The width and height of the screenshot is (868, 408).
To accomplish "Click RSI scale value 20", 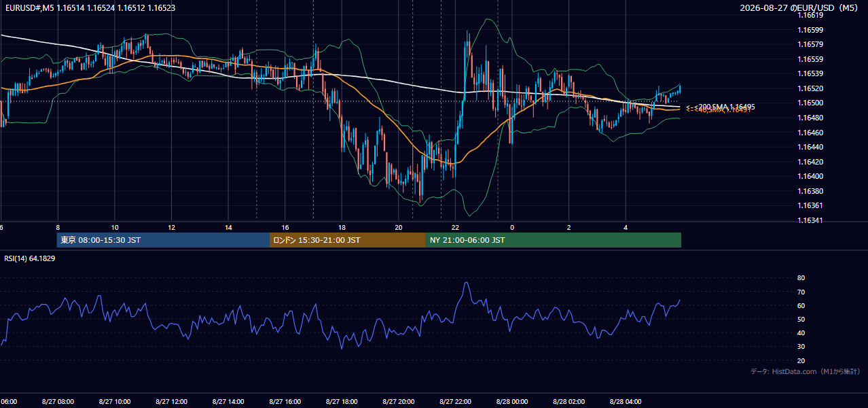I will tap(801, 360).
